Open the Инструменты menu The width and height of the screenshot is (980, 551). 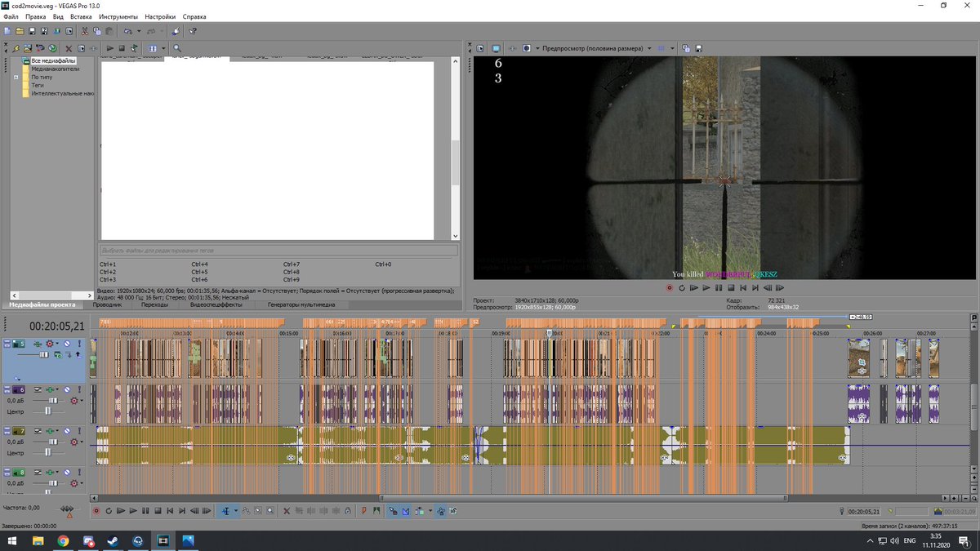coord(118,16)
